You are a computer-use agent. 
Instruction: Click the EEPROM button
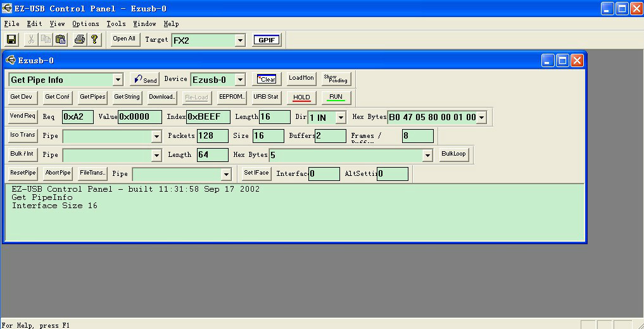(231, 97)
